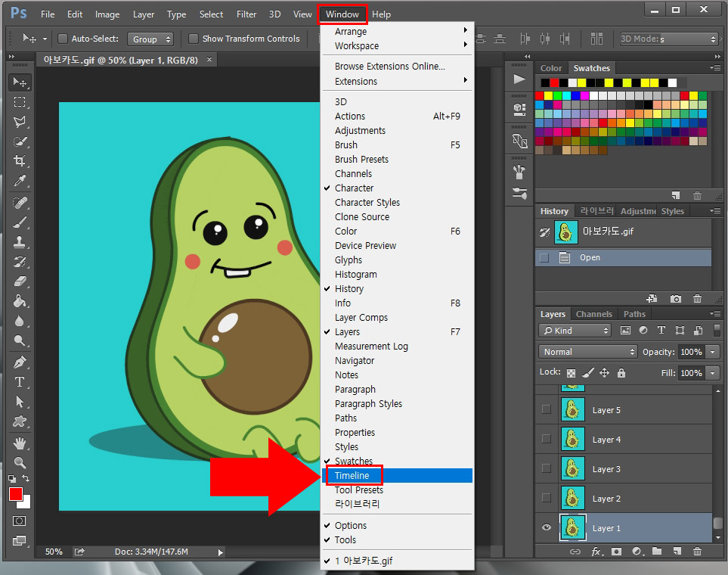The height and width of the screenshot is (575, 728).
Task: Expand the Extensions submenu
Action: 398,82
